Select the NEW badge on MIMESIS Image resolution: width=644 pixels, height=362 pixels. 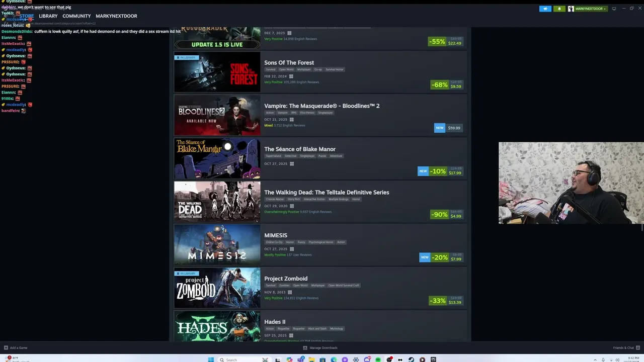pyautogui.click(x=425, y=257)
